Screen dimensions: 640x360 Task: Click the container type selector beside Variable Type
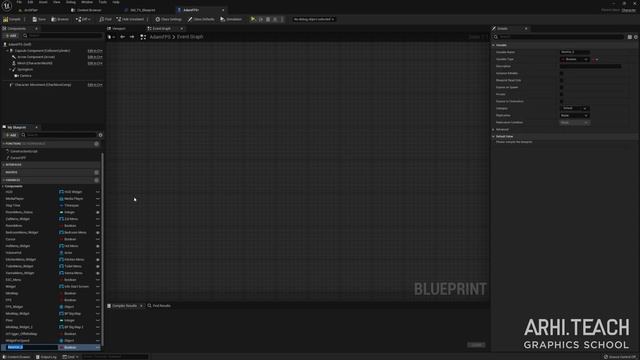595,59
